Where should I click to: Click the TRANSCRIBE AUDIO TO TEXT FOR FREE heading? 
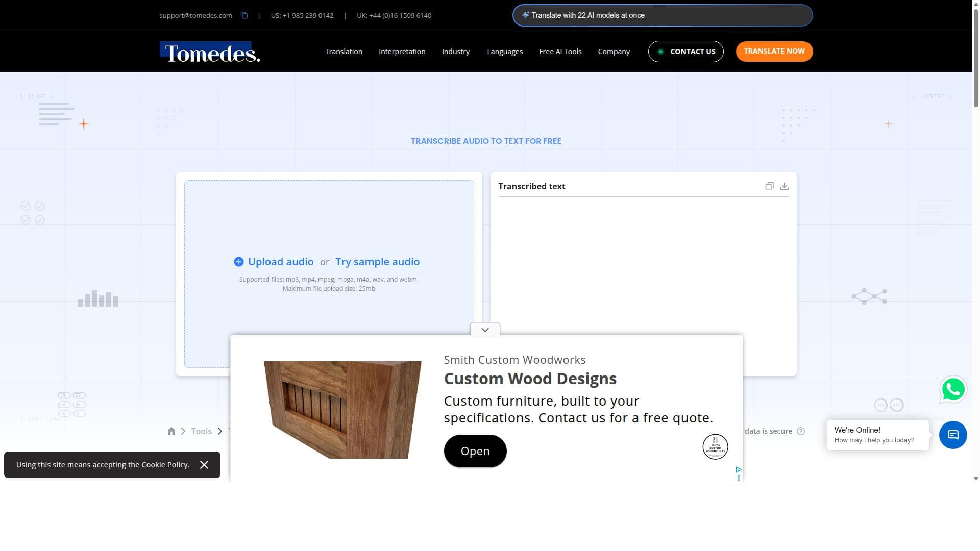pyautogui.click(x=486, y=141)
